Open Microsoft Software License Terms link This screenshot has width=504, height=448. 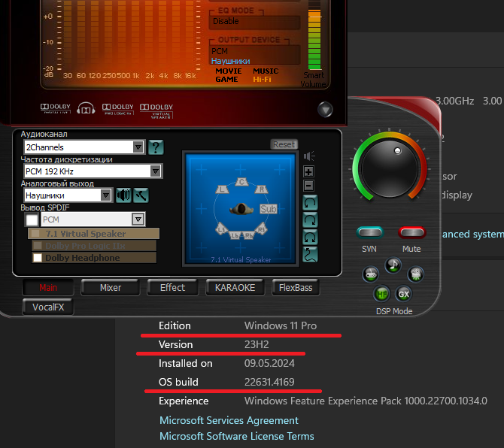tap(236, 436)
